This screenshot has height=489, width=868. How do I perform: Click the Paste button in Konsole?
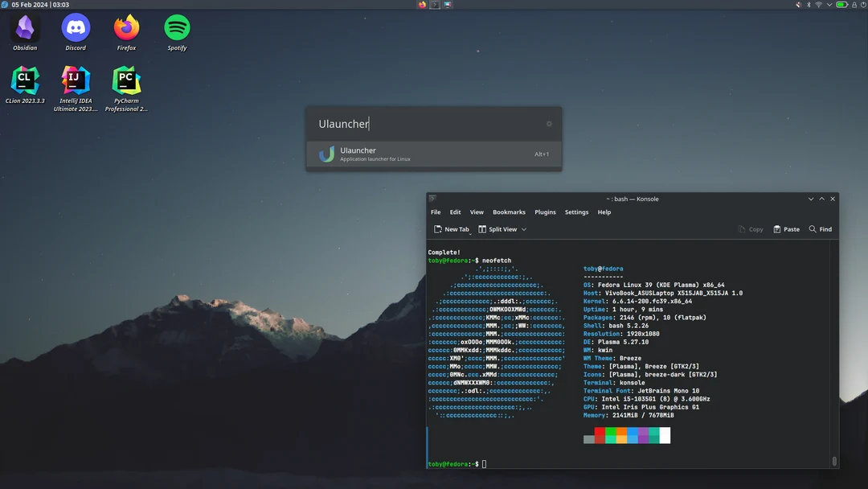785,229
